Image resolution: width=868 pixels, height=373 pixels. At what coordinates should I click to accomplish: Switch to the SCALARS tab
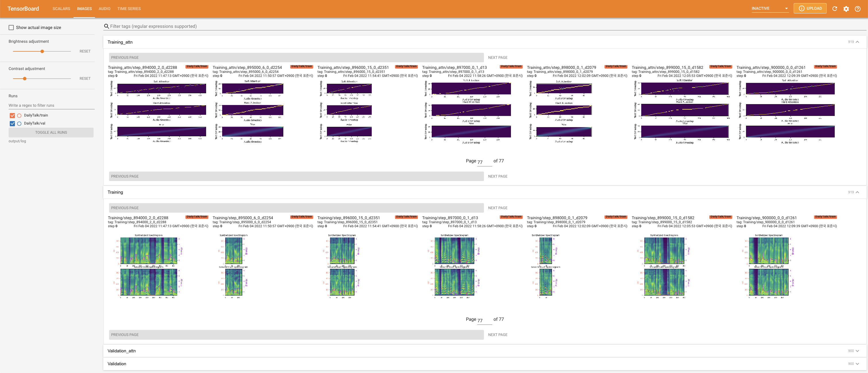61,9
